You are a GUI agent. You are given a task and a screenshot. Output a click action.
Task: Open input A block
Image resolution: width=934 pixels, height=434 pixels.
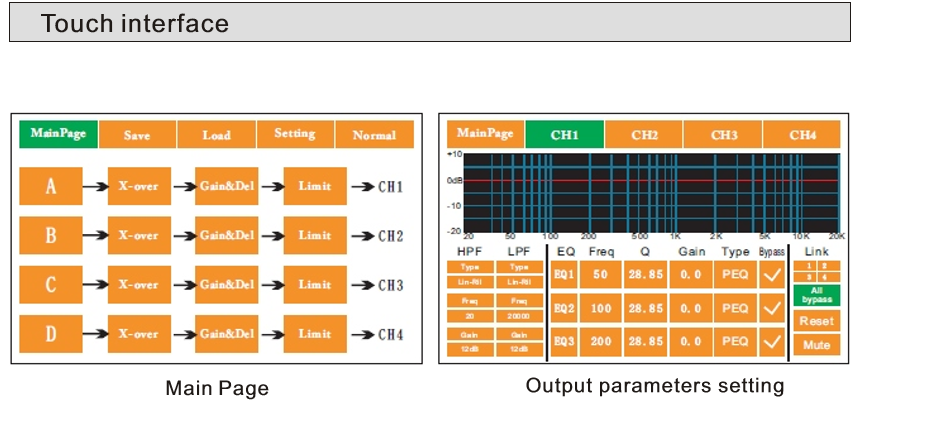pyautogui.click(x=50, y=186)
